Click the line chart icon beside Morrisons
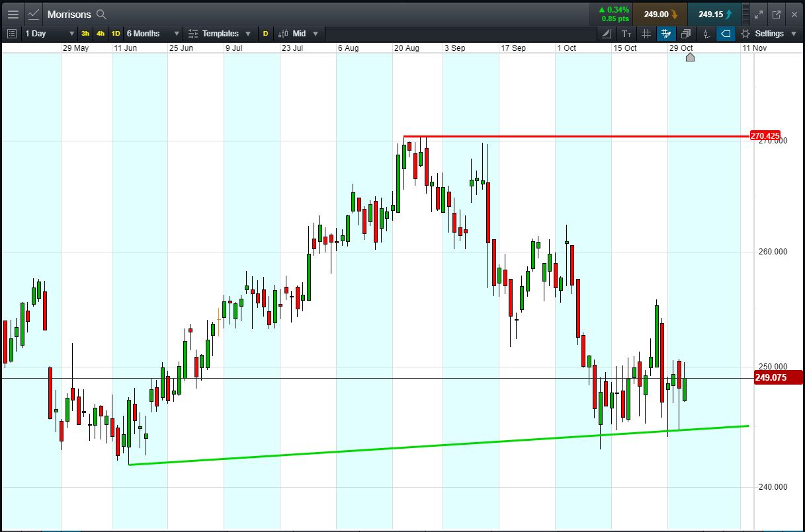Viewport: 805px width, 532px height. [x=34, y=14]
